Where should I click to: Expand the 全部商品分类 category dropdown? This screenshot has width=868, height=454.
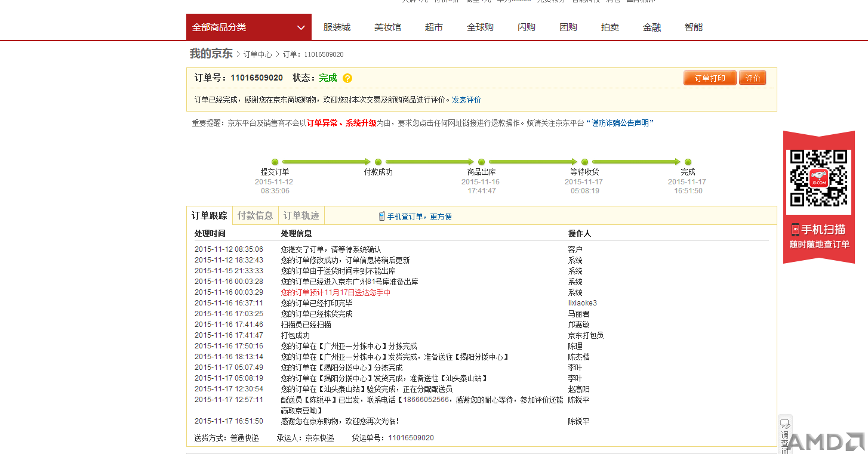click(x=249, y=27)
